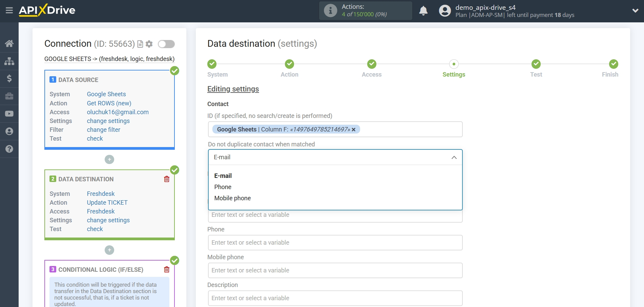Open the notifications bell

(x=423, y=11)
